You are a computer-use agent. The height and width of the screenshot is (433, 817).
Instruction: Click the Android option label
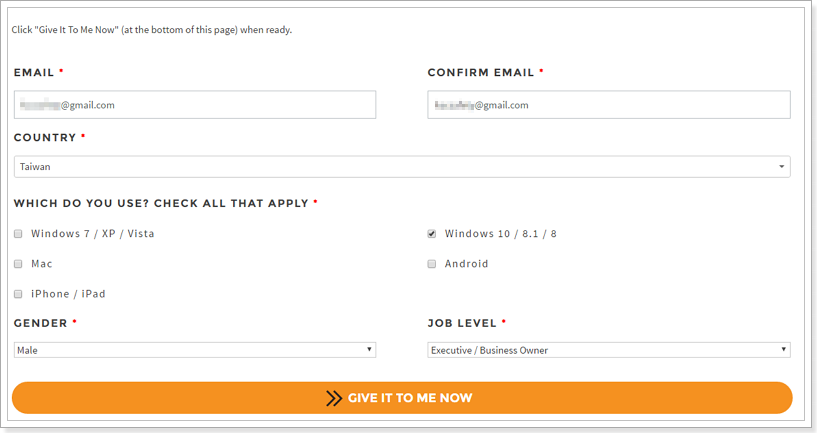click(467, 264)
